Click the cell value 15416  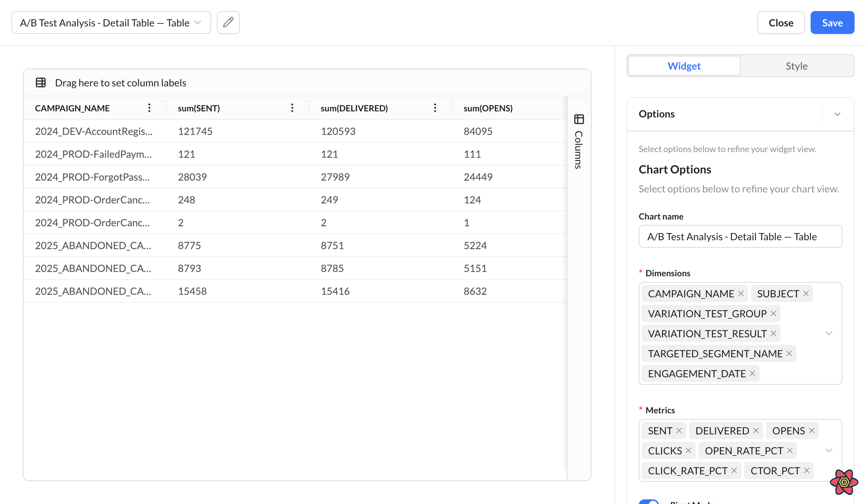[335, 291]
